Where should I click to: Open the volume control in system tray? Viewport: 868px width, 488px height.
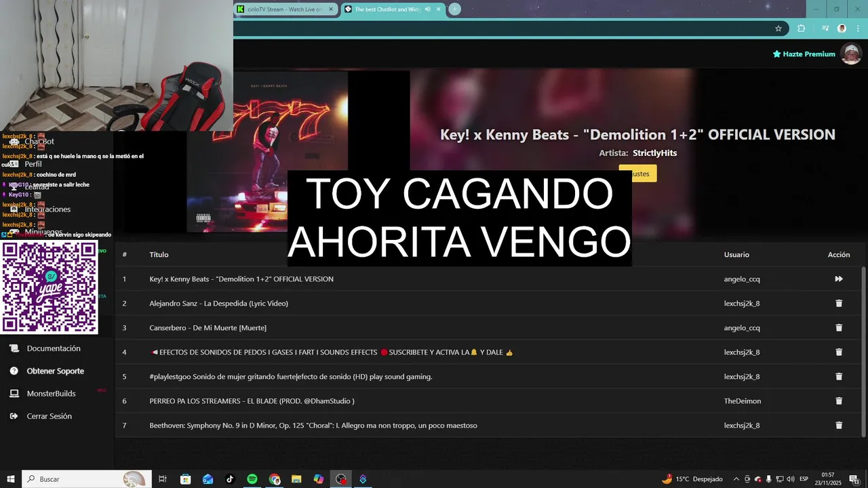click(x=789, y=479)
